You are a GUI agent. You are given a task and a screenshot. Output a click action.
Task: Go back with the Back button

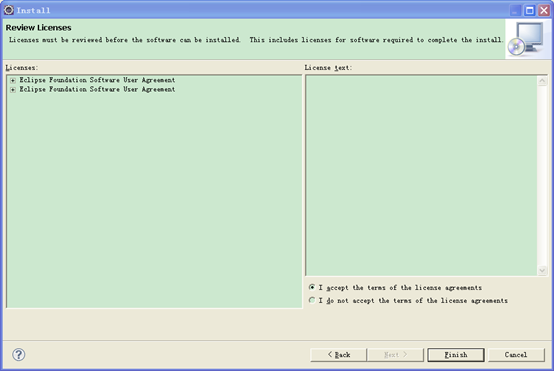(338, 355)
